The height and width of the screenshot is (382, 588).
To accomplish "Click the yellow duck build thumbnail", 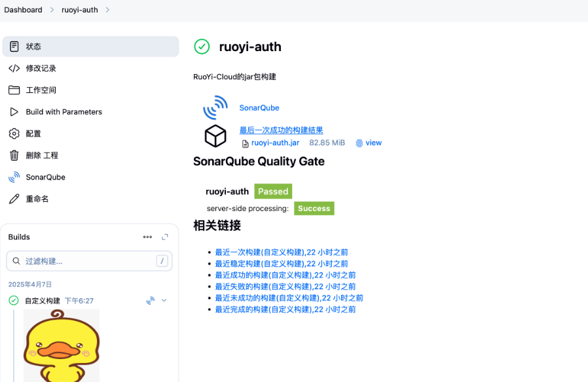I will 62,345.
